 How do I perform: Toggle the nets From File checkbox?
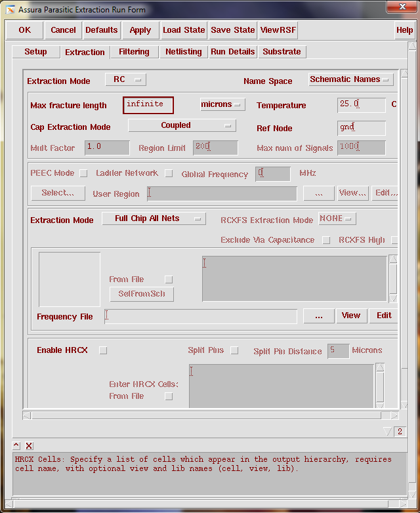coord(169,279)
